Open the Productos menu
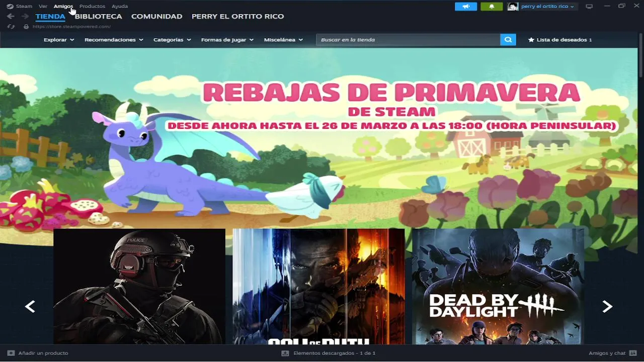This screenshot has width=644, height=362. point(92,7)
